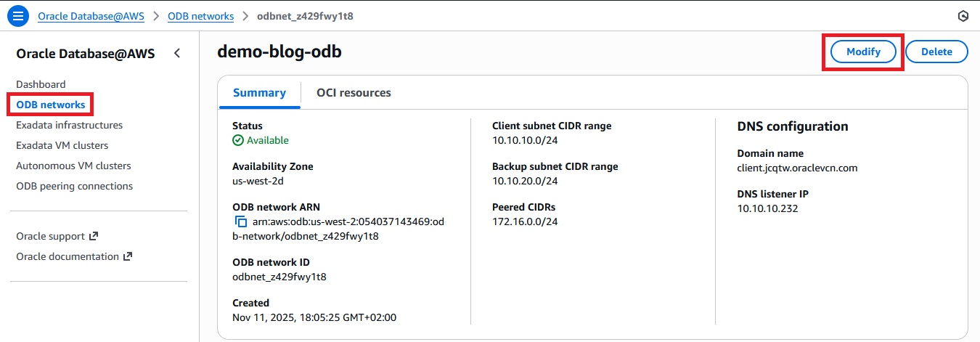This screenshot has height=342, width=980.
Task: Switch to the OCI resources tab
Action: pyautogui.click(x=354, y=93)
